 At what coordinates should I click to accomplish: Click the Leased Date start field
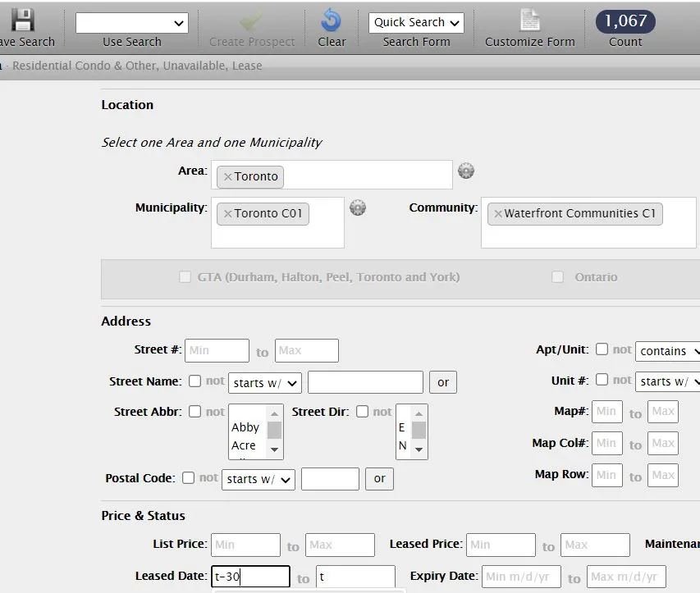[250, 577]
